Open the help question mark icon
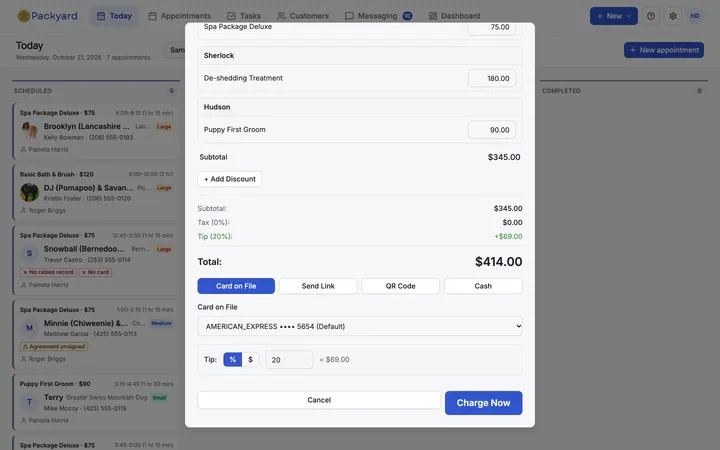 [651, 16]
